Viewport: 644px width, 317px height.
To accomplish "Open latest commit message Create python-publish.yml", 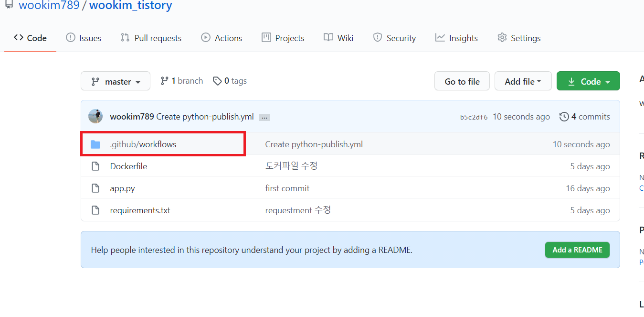I will (205, 117).
